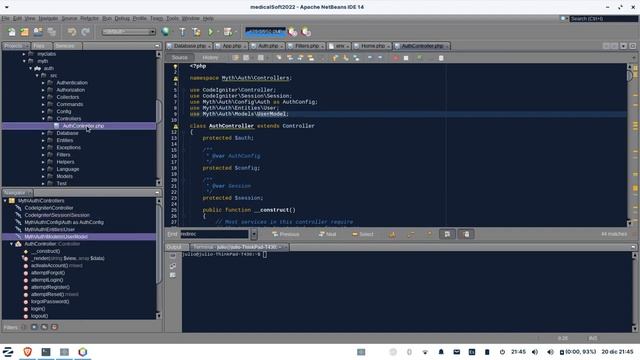Click the globe browser icon in toolbar
This screenshot has width=640, height=360.
[x=165, y=32]
